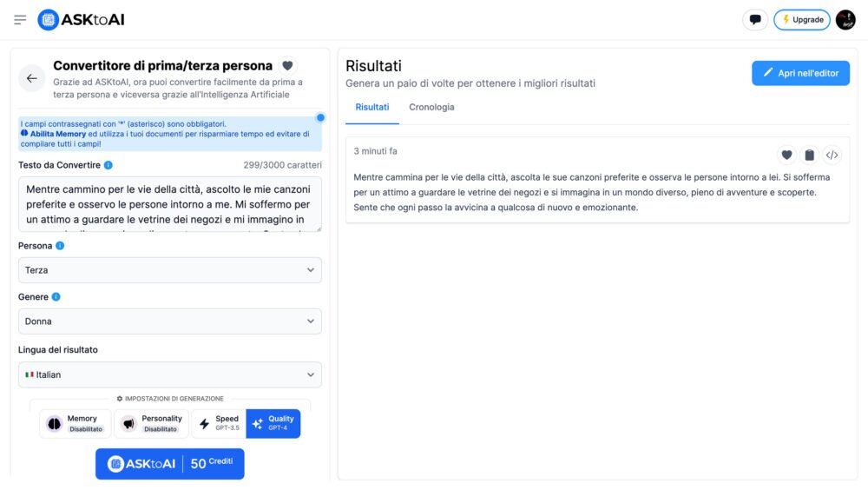This screenshot has height=490, width=868.
Task: Switch to the Cronologia tab
Action: (431, 107)
